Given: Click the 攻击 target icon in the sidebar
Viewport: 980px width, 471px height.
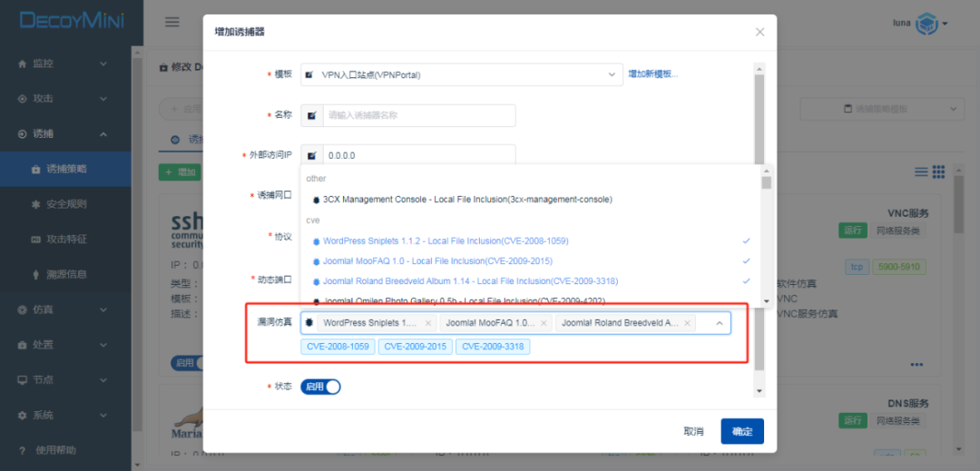Looking at the screenshot, I should click(x=23, y=99).
